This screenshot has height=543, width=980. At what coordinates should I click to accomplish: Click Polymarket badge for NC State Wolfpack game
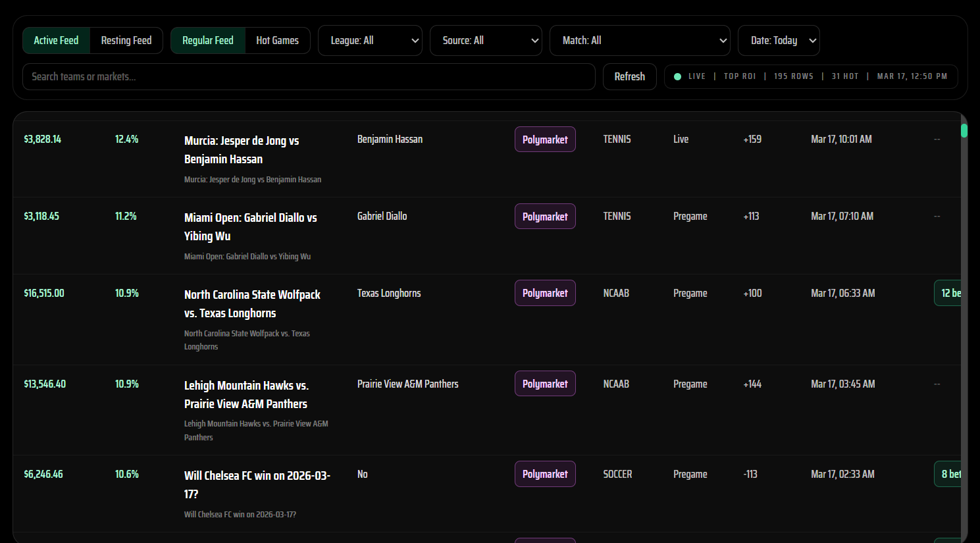pos(545,294)
